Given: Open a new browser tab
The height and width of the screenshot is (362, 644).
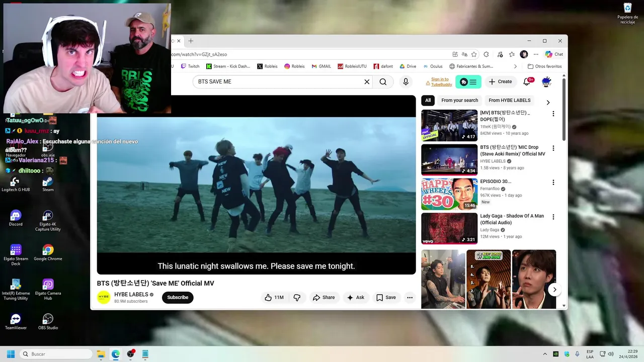Looking at the screenshot, I should tap(191, 41).
